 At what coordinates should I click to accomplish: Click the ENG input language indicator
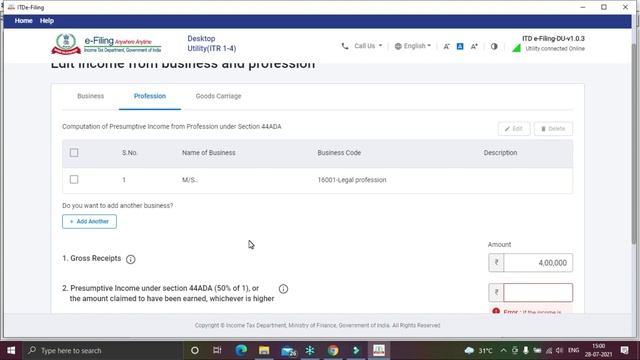click(x=573, y=350)
